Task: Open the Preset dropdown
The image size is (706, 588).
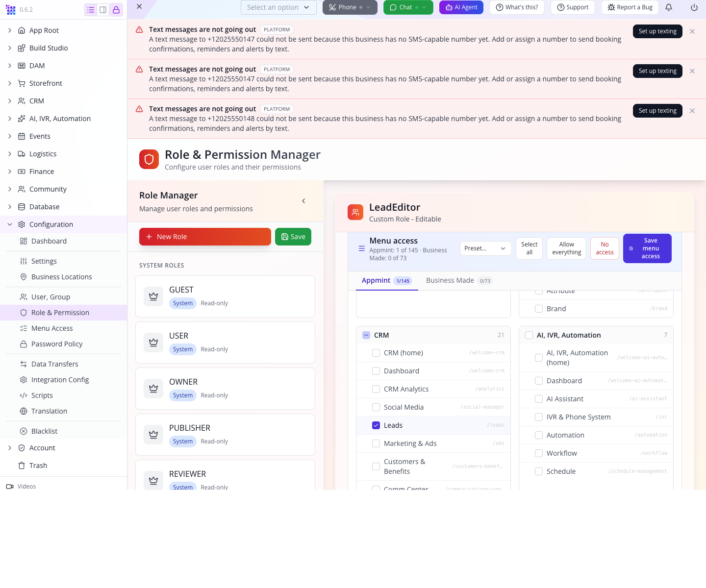Action: [485, 248]
